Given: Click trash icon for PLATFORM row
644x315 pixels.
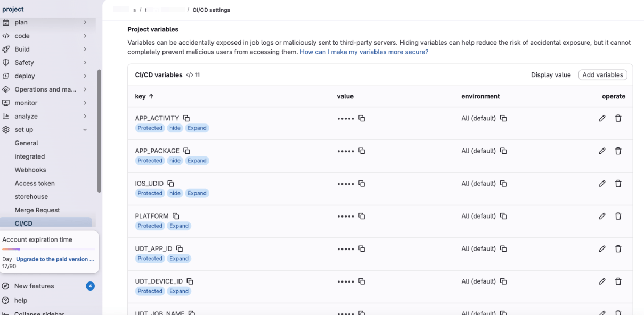Looking at the screenshot, I should click(x=618, y=216).
